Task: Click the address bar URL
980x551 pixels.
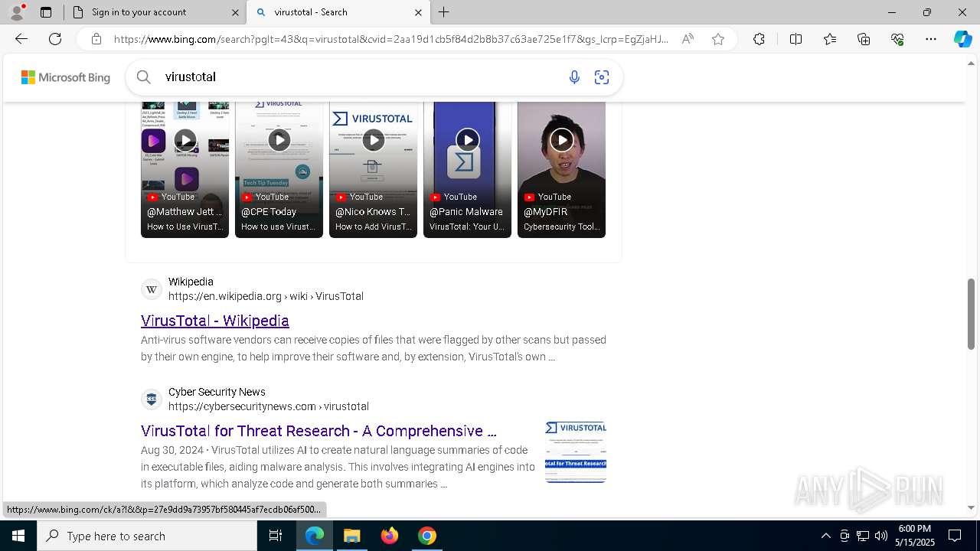Action: 390,39
